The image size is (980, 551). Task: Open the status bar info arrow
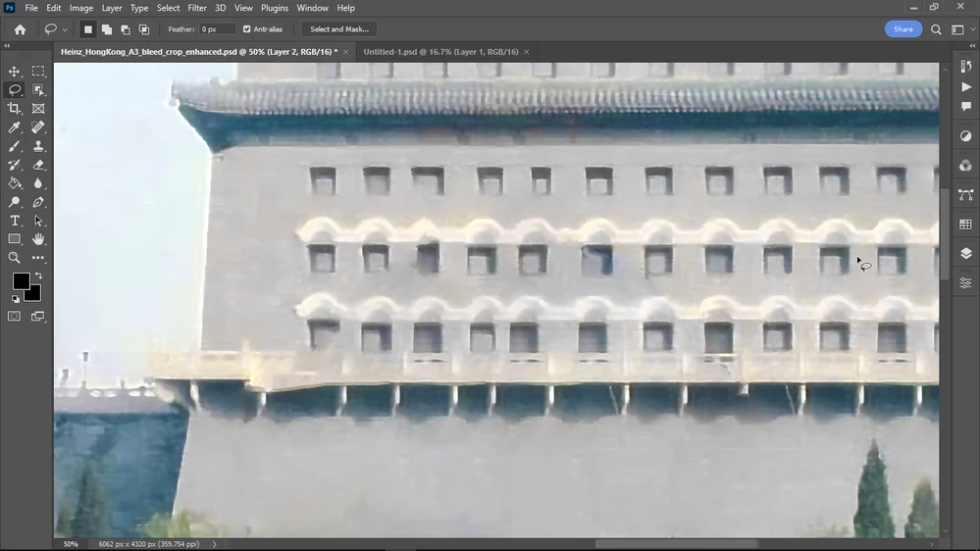[215, 544]
